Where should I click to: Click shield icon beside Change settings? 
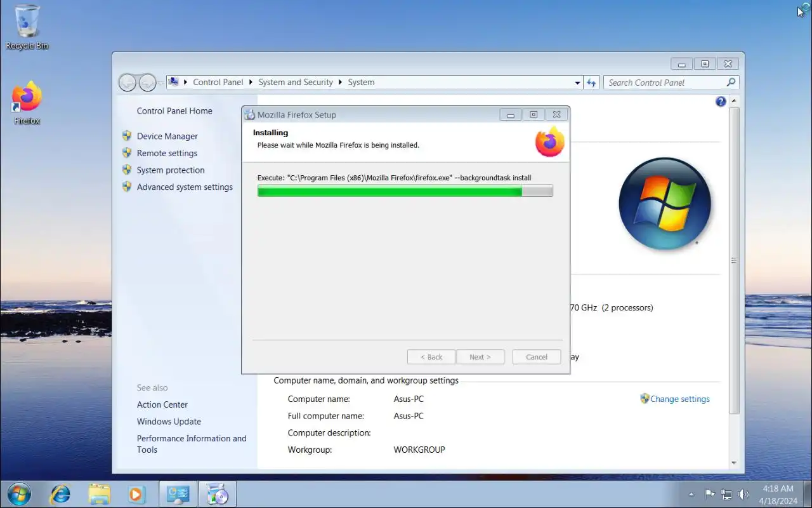(645, 398)
